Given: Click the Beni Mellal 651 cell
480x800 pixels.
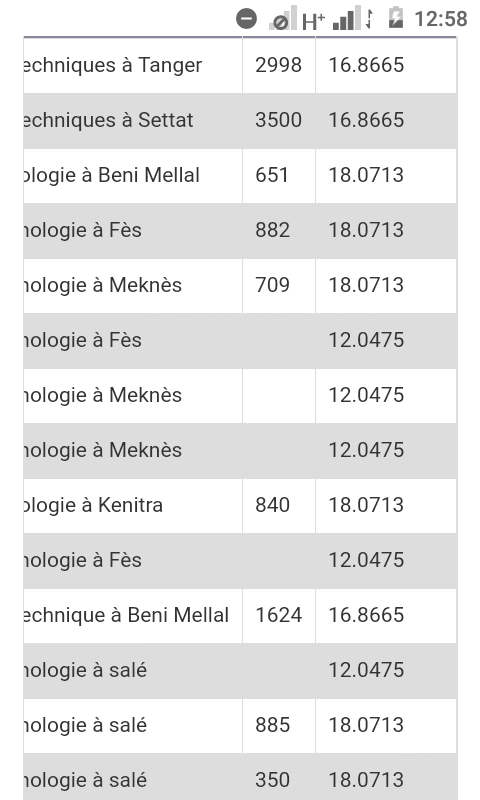Looking at the screenshot, I should 279,176.
